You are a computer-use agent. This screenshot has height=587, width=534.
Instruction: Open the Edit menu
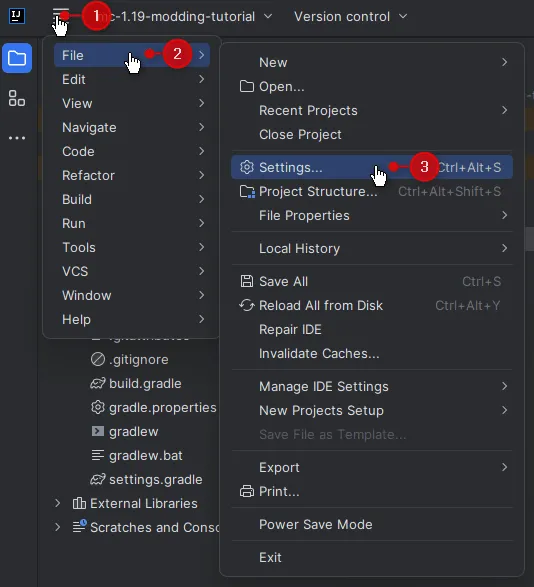[x=132, y=79]
